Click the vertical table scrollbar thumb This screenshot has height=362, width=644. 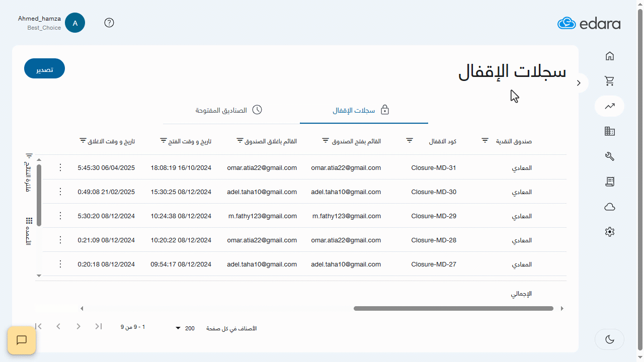click(x=39, y=195)
